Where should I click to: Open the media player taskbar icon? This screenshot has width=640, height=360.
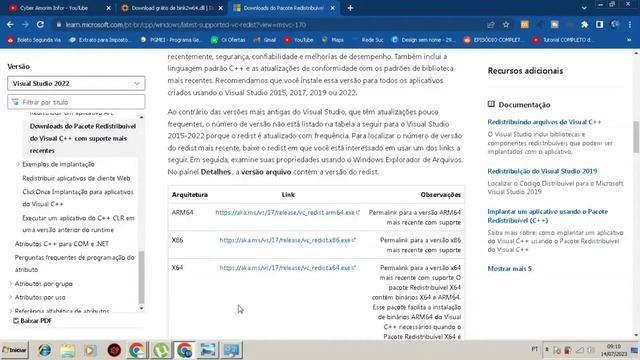[91, 350]
